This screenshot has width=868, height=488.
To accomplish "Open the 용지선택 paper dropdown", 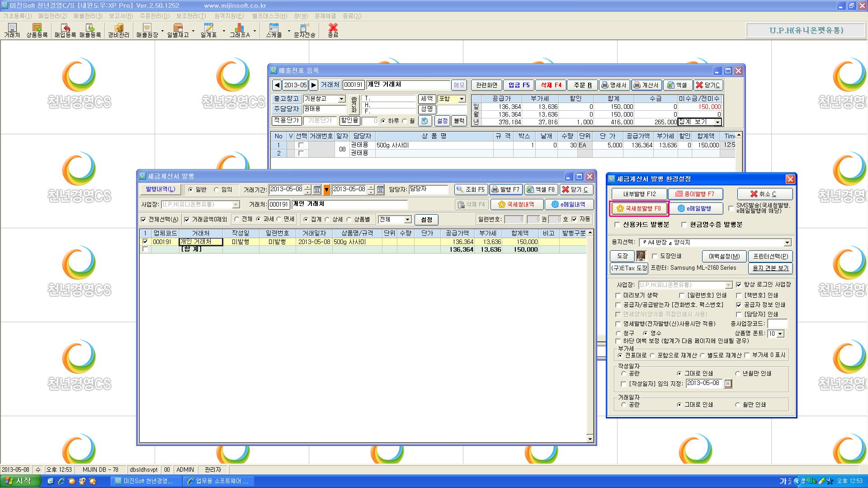I will [787, 243].
